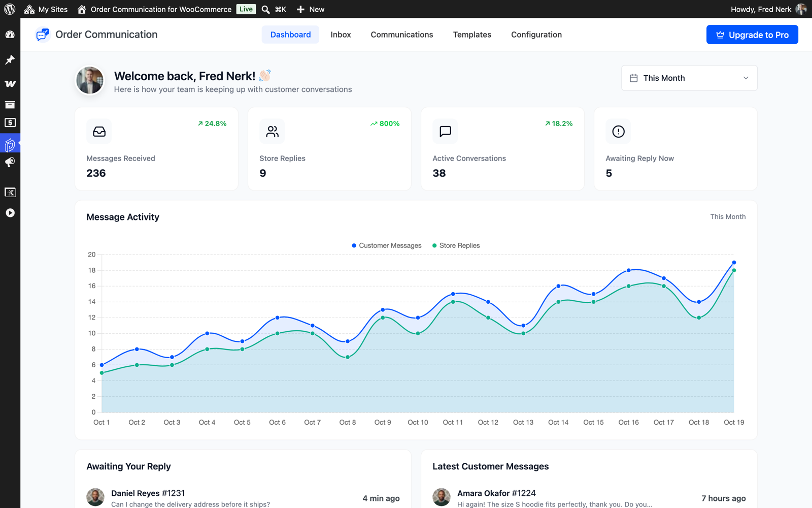This screenshot has width=812, height=508.
Task: Visit Order Communication for WooCommerce site link
Action: (x=154, y=9)
